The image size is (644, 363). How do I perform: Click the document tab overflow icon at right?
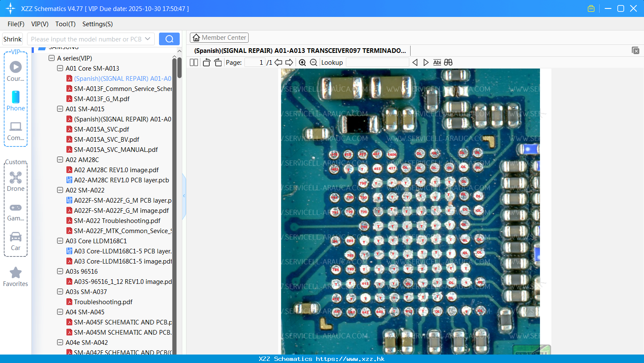(636, 50)
